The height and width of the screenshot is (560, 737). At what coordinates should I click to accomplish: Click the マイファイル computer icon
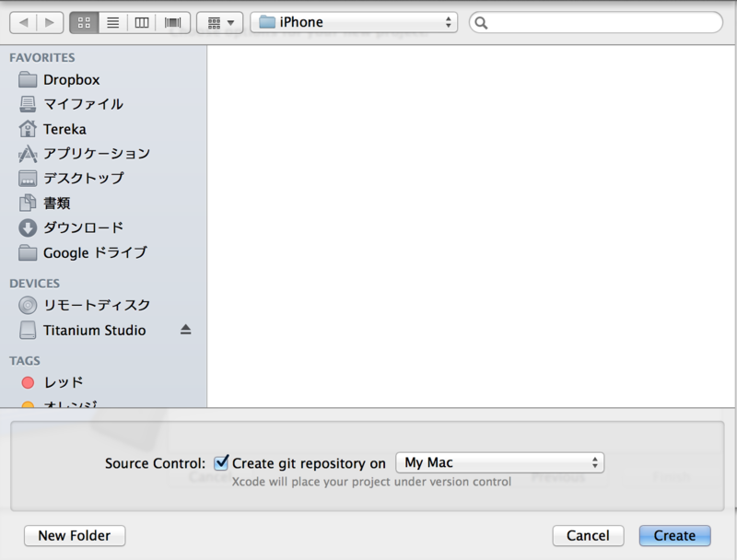point(28,104)
